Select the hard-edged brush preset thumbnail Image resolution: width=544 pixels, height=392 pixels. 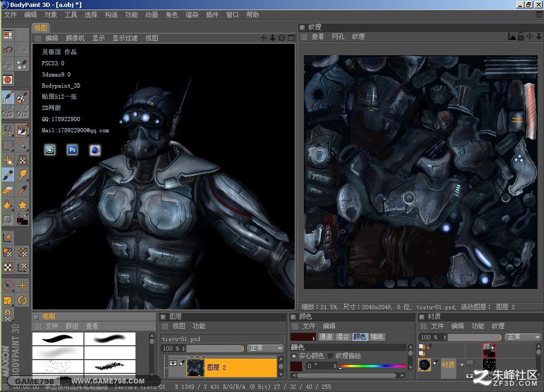pyautogui.click(x=58, y=338)
